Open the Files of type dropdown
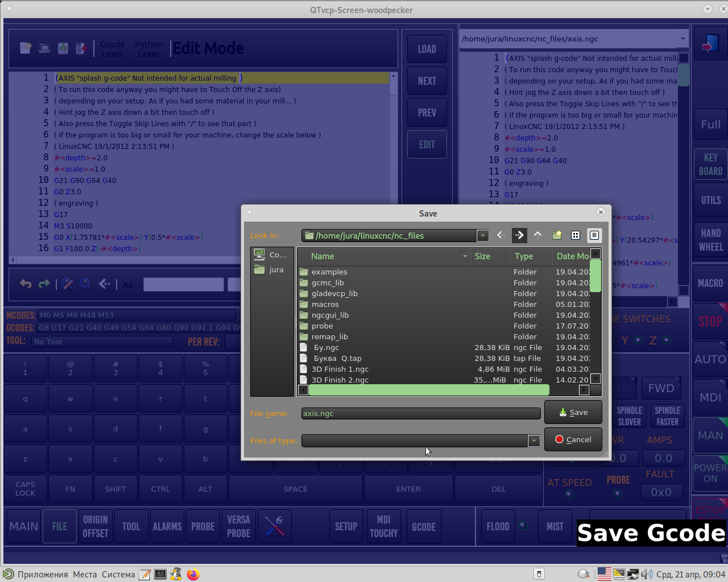This screenshot has width=728, height=582. 533,440
